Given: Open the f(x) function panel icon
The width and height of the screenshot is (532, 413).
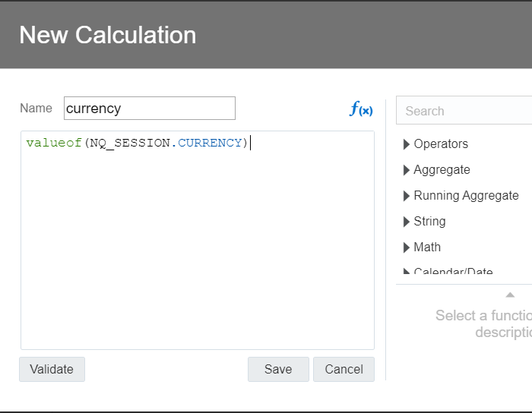Looking at the screenshot, I should coord(361,109).
